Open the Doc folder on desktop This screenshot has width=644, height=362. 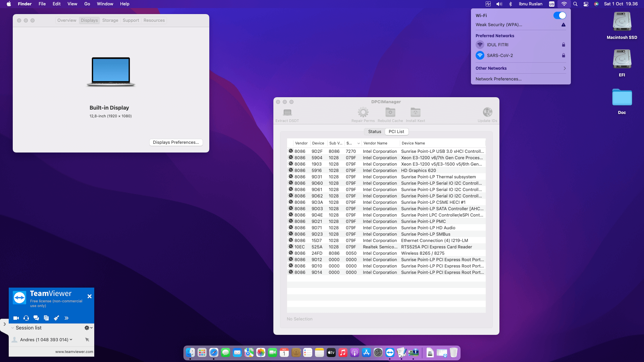[622, 98]
